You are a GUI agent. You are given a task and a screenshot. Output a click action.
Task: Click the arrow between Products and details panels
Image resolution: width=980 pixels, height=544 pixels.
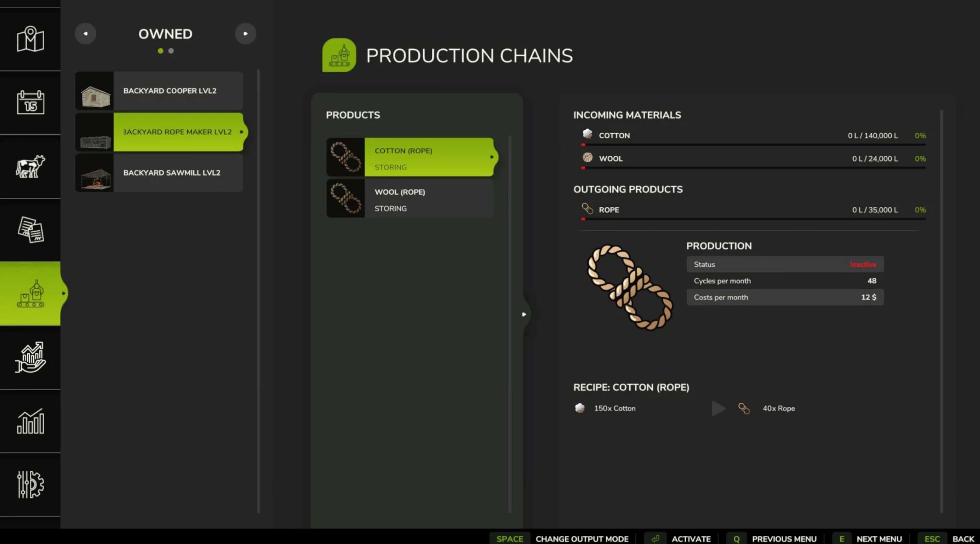point(524,314)
